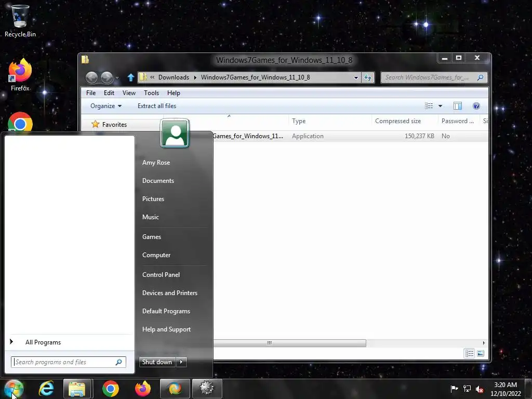
Task: Click the user account picture in the Start menu
Action: 175,134
